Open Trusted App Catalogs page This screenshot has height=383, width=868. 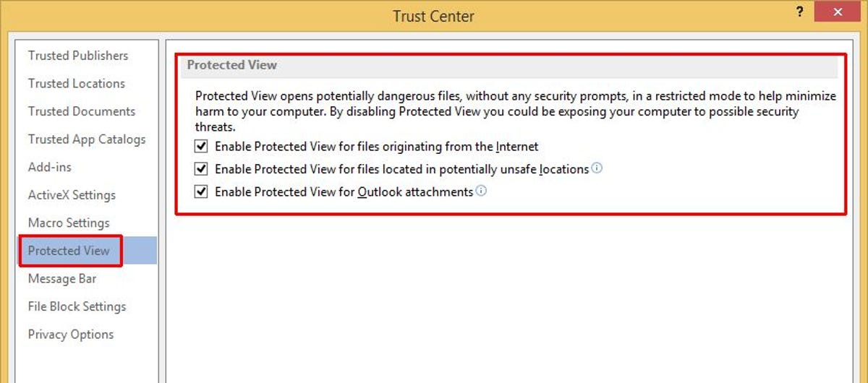pos(87,139)
